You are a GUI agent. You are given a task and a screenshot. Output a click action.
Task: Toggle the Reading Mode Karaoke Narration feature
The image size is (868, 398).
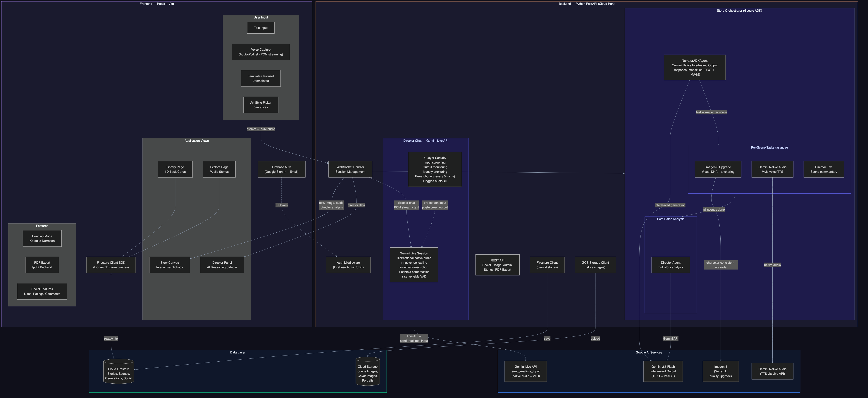click(42, 238)
